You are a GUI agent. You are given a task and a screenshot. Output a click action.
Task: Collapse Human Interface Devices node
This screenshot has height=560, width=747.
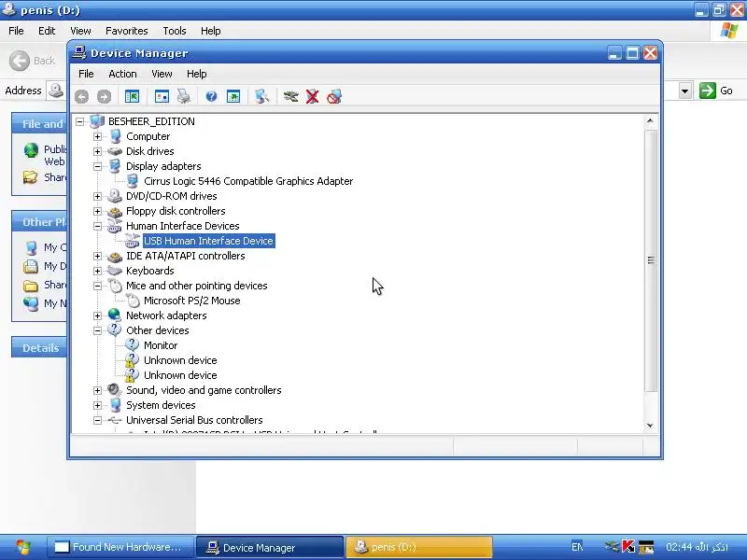(97, 226)
